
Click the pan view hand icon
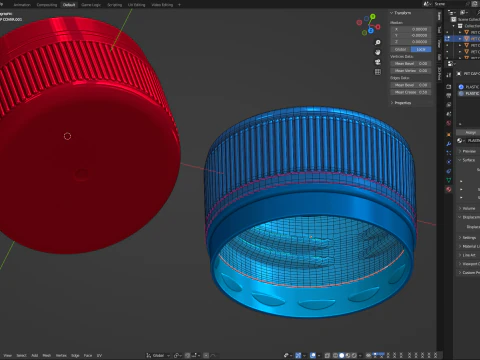click(x=378, y=52)
